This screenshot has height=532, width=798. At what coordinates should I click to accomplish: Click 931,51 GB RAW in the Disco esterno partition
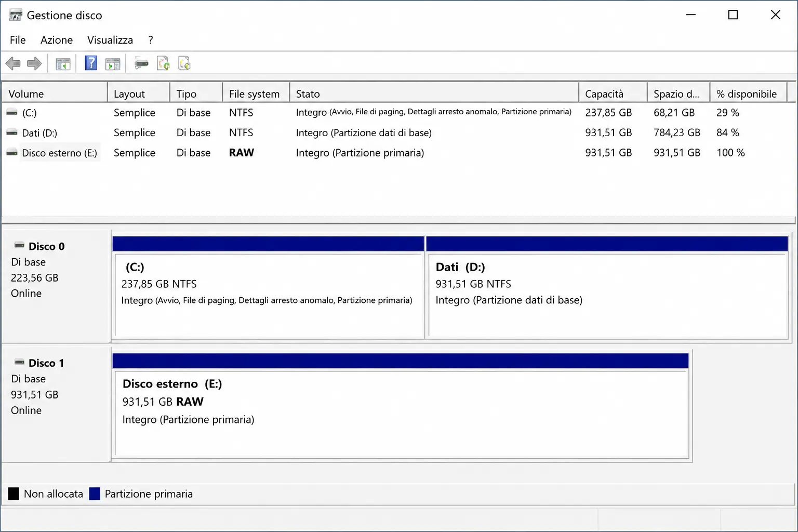(163, 402)
